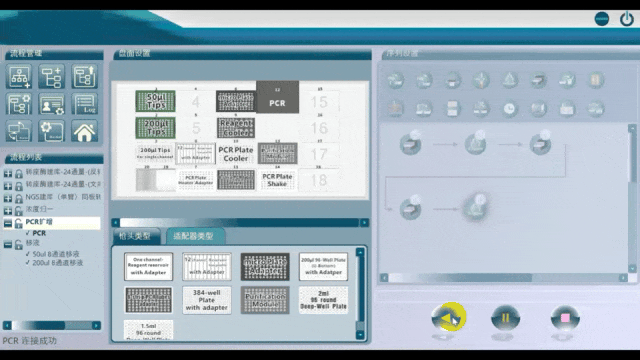Click the Home icon in workflow management
Viewport: 640px width, 360px height.
pyautogui.click(x=84, y=131)
